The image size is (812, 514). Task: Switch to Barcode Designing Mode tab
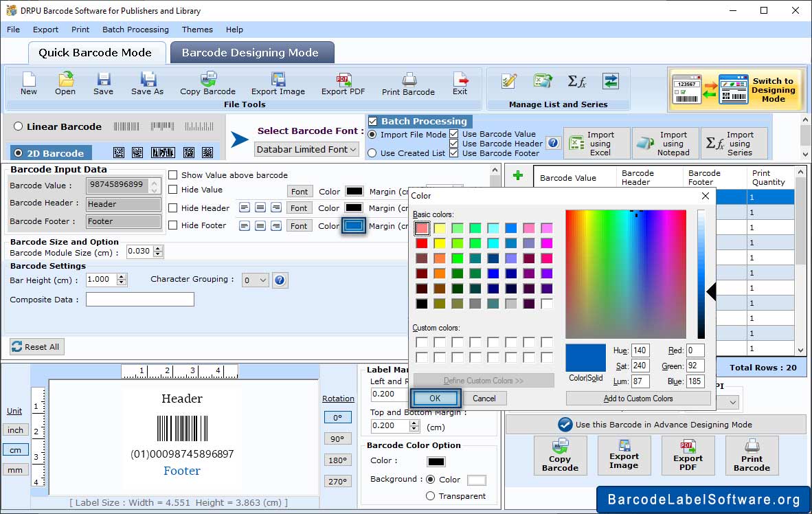point(252,52)
